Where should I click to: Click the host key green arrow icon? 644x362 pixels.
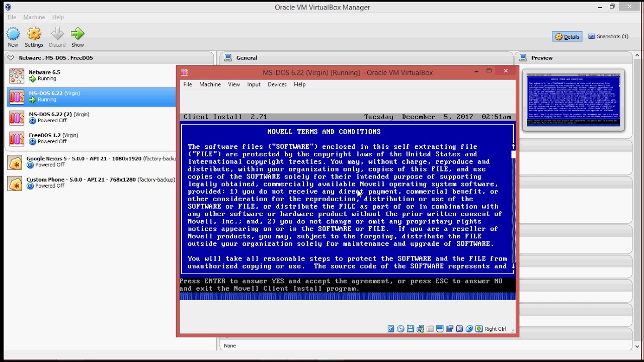coord(479,329)
